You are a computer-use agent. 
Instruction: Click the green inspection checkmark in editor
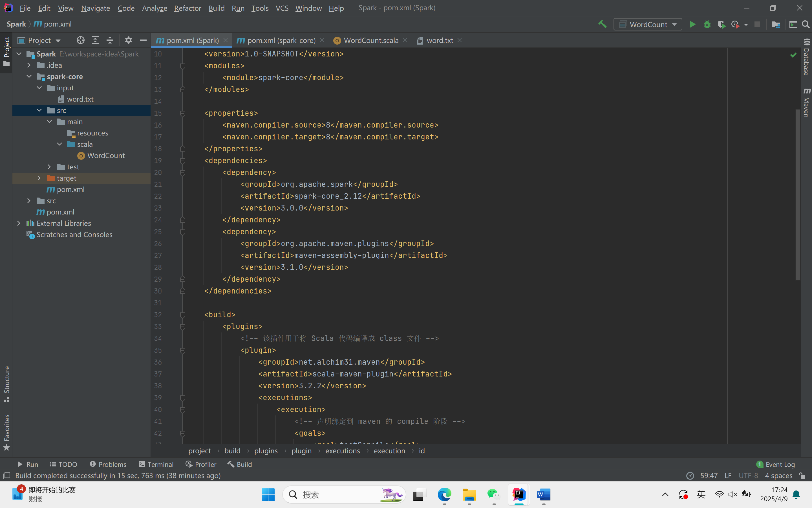click(x=793, y=55)
